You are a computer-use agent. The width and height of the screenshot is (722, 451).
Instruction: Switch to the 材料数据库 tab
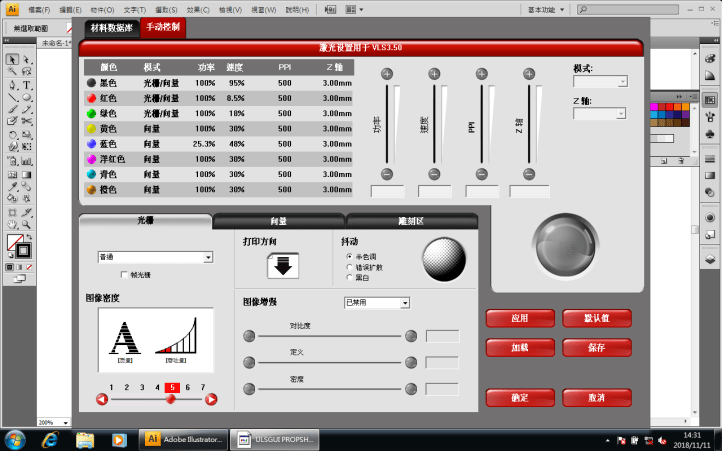click(x=111, y=28)
